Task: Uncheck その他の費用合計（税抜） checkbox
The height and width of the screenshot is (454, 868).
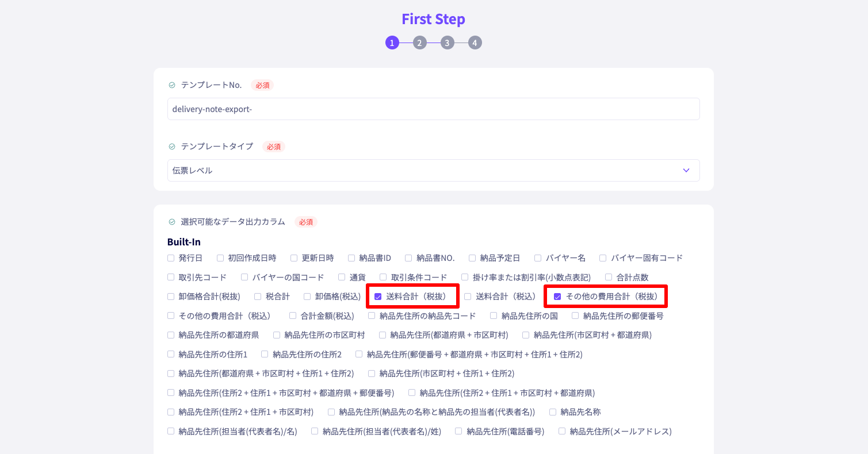Action: [557, 297]
